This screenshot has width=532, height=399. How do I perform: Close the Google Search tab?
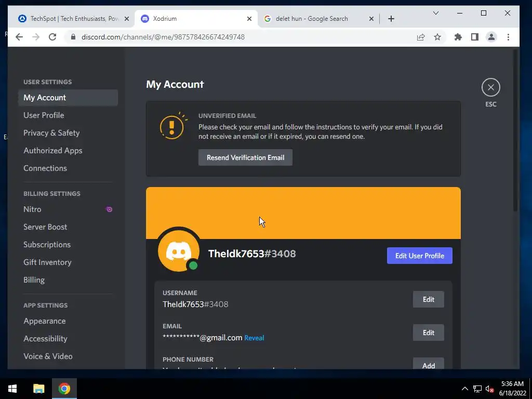[x=371, y=19]
